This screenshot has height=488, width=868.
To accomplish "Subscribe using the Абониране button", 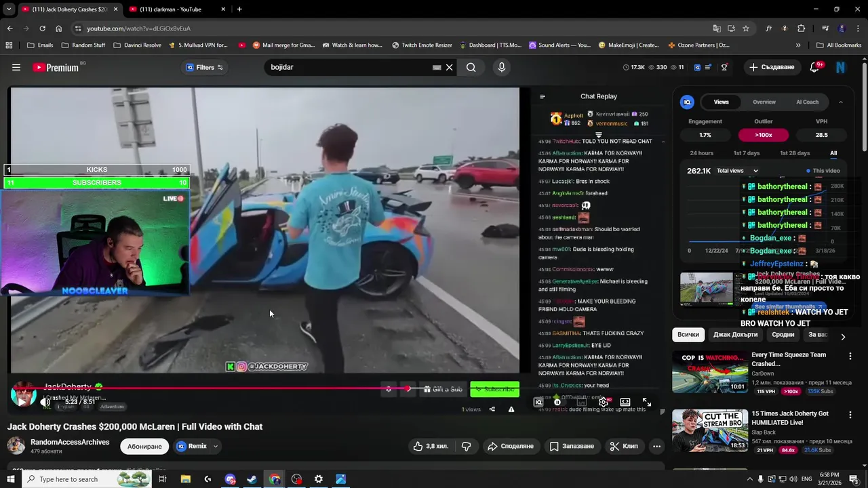I will point(144,446).
